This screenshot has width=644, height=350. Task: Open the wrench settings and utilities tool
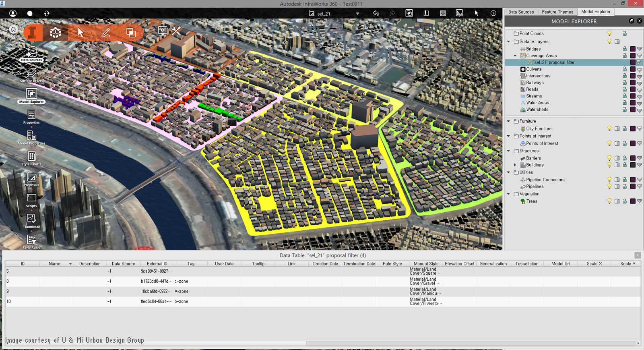[176, 31]
